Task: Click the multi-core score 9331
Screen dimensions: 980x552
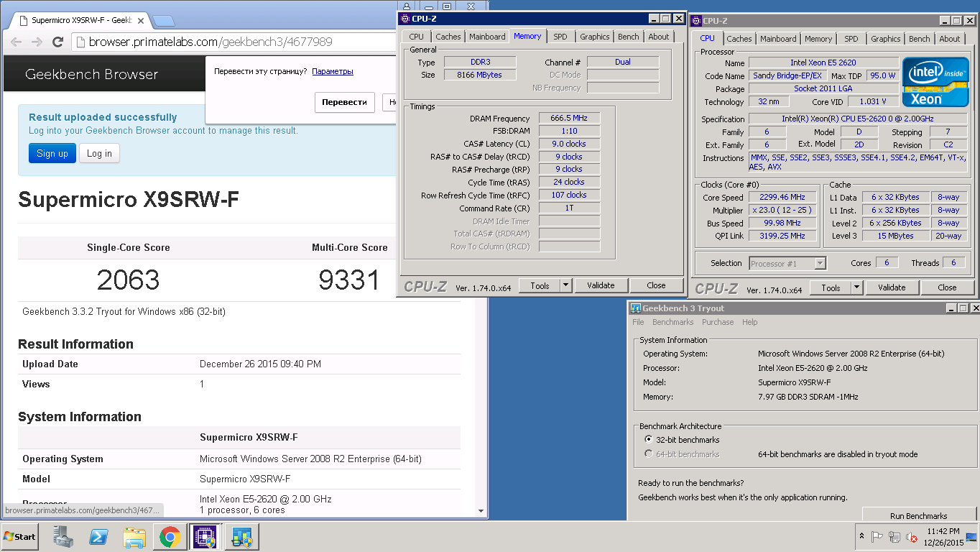Action: [x=349, y=280]
